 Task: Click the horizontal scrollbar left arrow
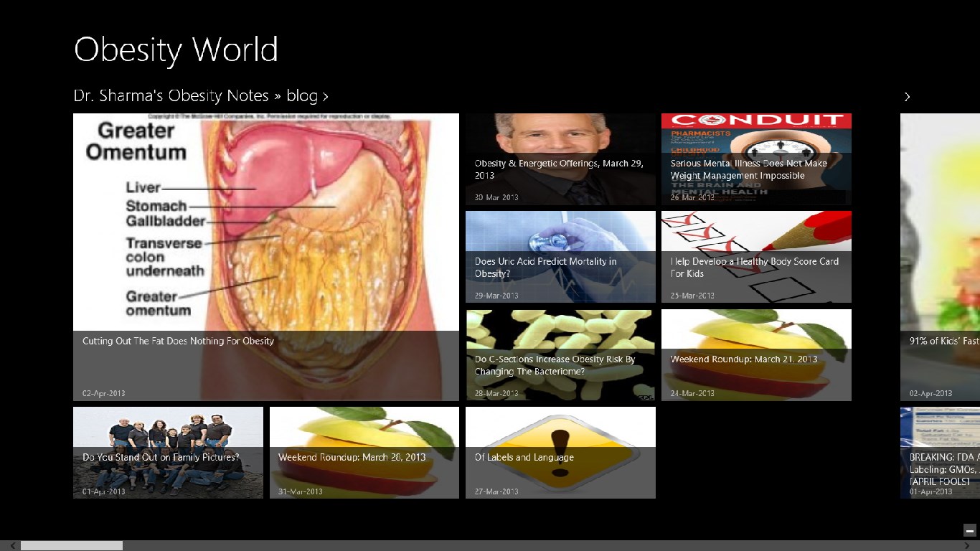coord(11,546)
